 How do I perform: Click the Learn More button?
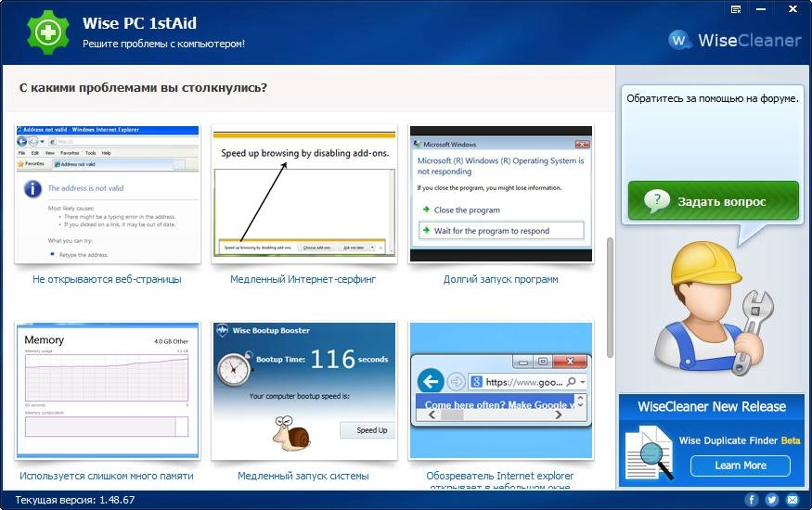pyautogui.click(x=741, y=465)
